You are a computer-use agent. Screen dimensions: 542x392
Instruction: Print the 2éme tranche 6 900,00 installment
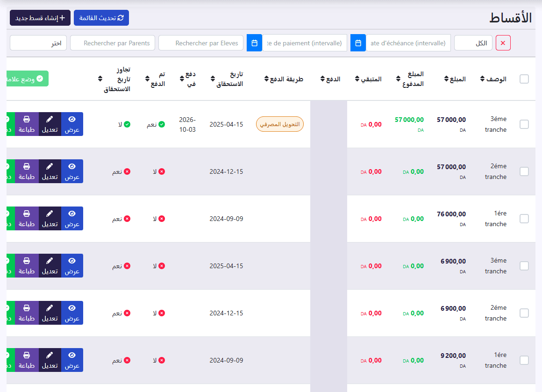(27, 313)
